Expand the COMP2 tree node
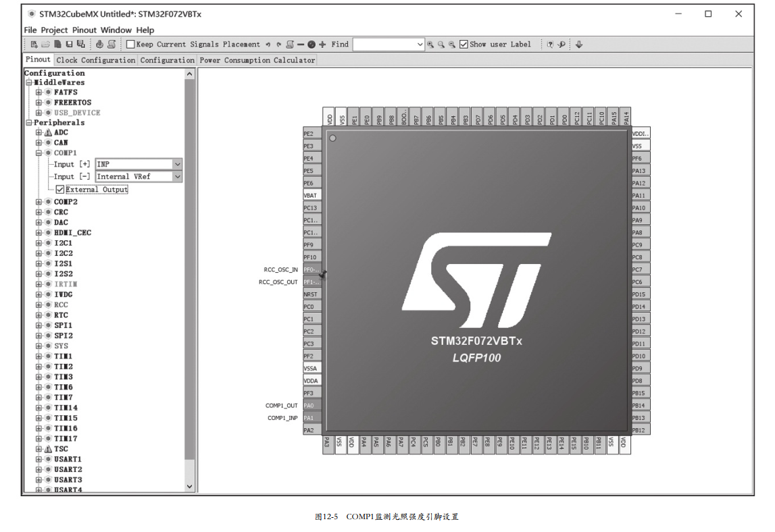Image resolution: width=775 pixels, height=532 pixels. click(x=39, y=202)
